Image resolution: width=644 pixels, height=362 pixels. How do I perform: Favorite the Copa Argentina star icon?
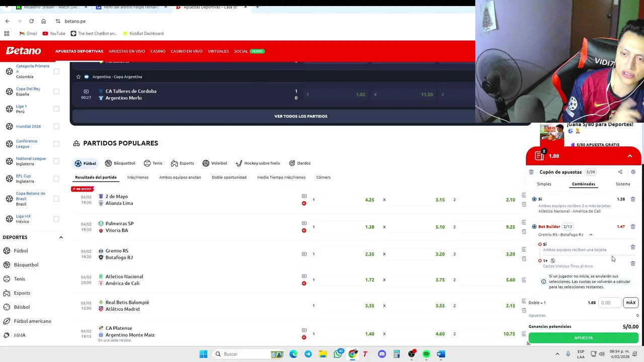78,77
